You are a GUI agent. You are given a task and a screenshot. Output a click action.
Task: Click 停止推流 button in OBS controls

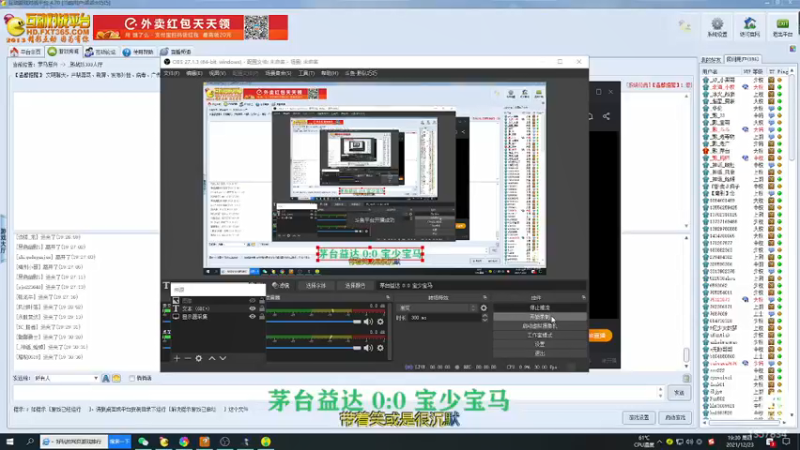click(x=539, y=308)
